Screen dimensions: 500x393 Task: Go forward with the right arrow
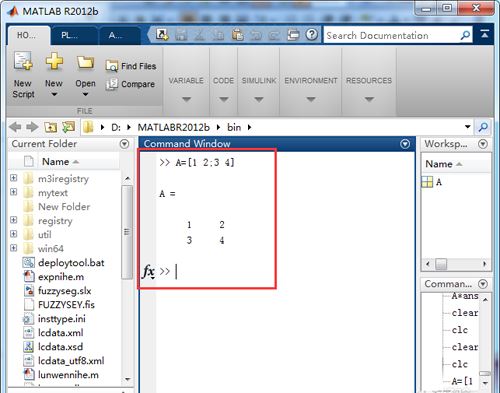coord(32,127)
